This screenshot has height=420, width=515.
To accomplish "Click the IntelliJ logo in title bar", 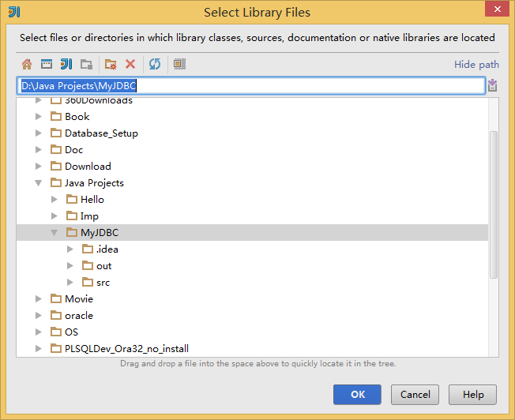I will (x=14, y=12).
